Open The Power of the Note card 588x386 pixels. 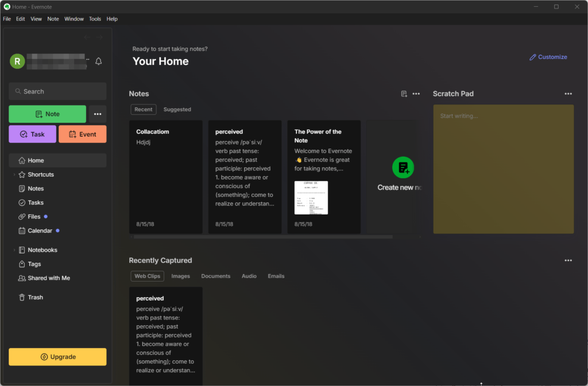(324, 177)
